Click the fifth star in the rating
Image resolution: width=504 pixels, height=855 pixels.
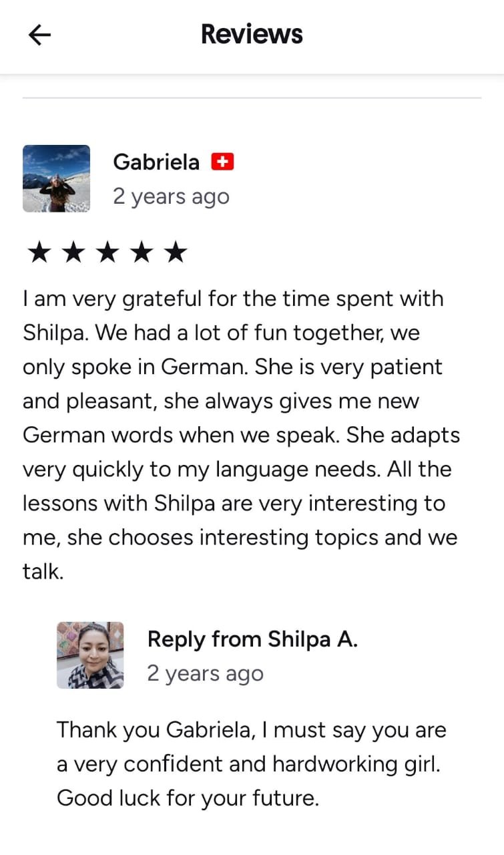(176, 253)
